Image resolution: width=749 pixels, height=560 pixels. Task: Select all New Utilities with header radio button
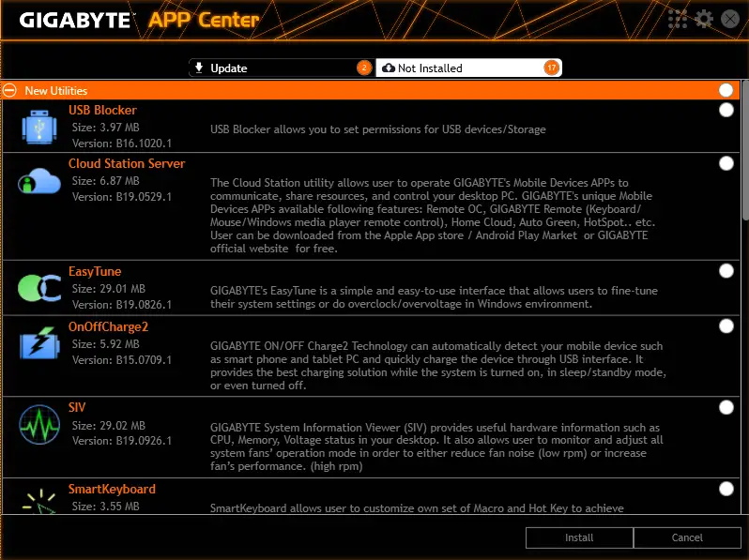point(726,90)
